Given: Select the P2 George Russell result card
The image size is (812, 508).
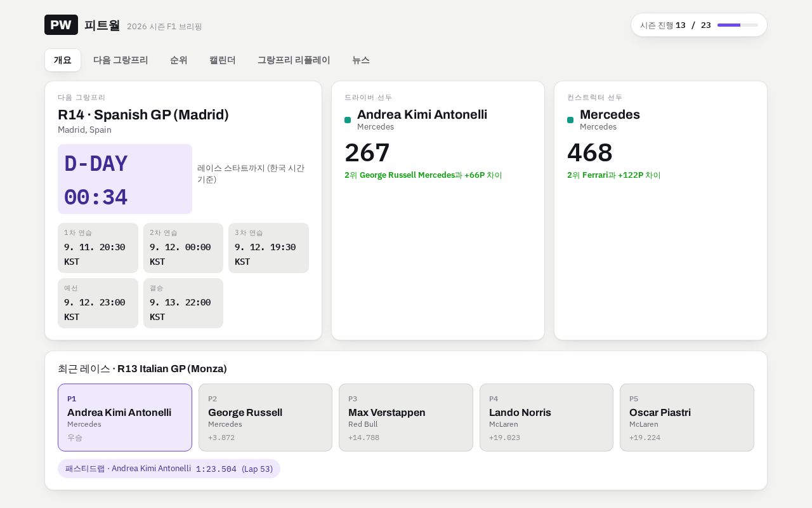Looking at the screenshot, I should click(x=265, y=417).
